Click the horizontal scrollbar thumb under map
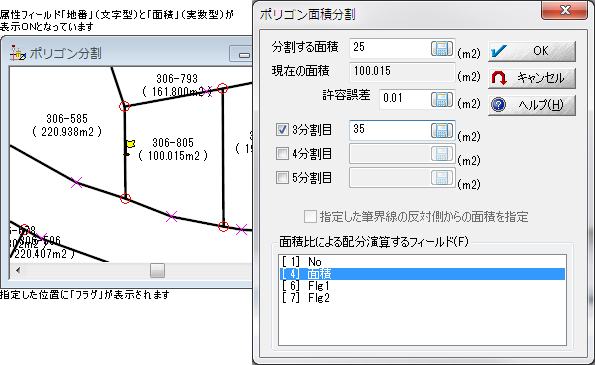595x365 pixels. coord(157,271)
